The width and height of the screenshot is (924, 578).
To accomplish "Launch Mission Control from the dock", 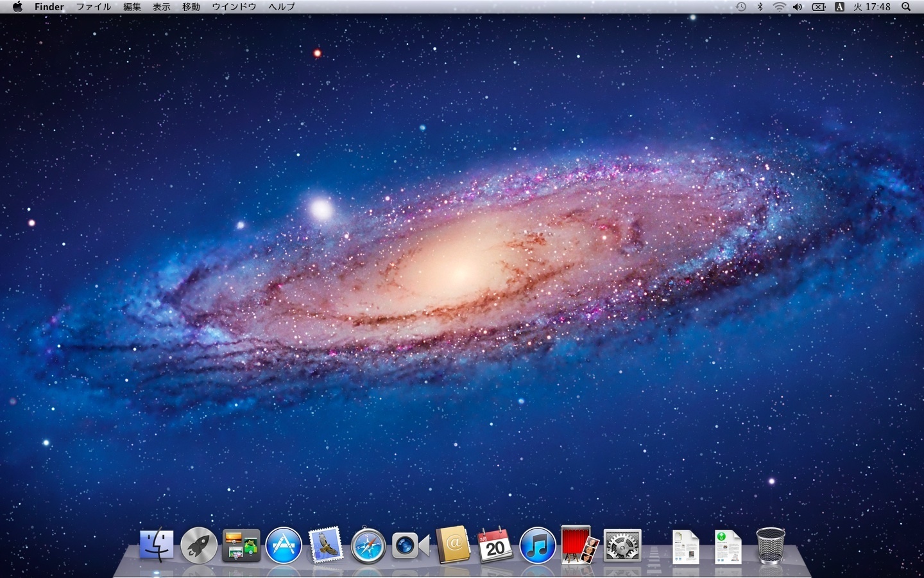I will point(241,546).
